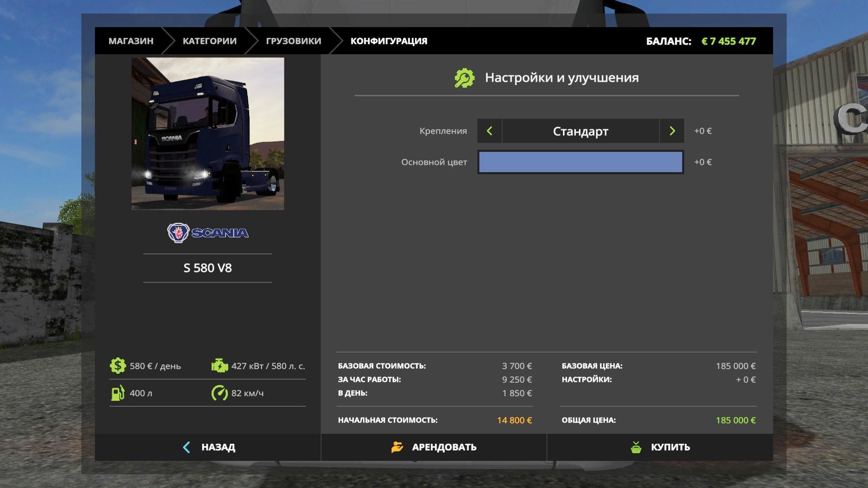Click the lease hand icon
The height and width of the screenshot is (488, 868).
[397, 447]
